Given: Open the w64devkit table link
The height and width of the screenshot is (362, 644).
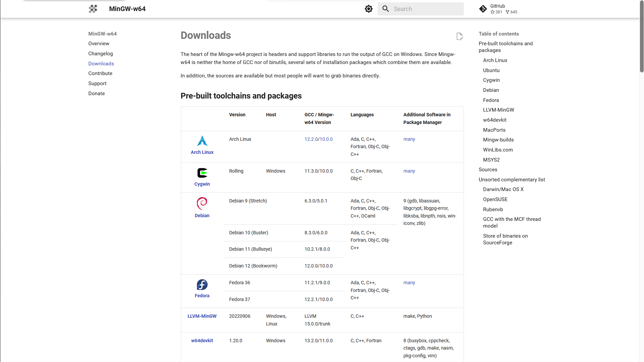Looking at the screenshot, I should [x=202, y=341].
